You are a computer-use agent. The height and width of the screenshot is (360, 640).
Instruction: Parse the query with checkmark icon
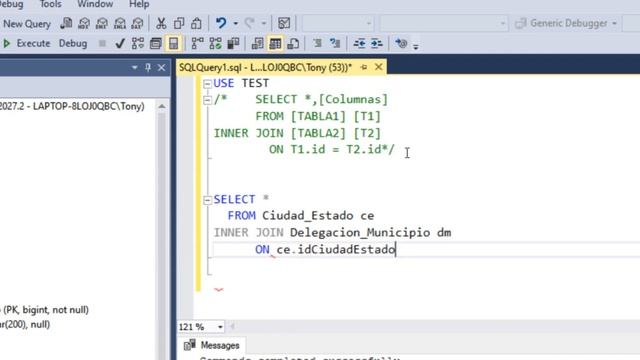(120, 43)
